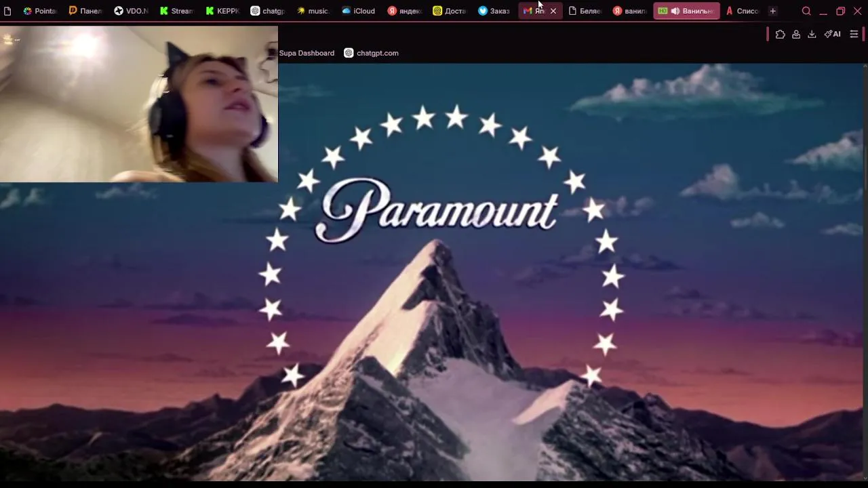This screenshot has height=488, width=868.
Task: Open chatgpt.com bookmark
Action: 372,53
